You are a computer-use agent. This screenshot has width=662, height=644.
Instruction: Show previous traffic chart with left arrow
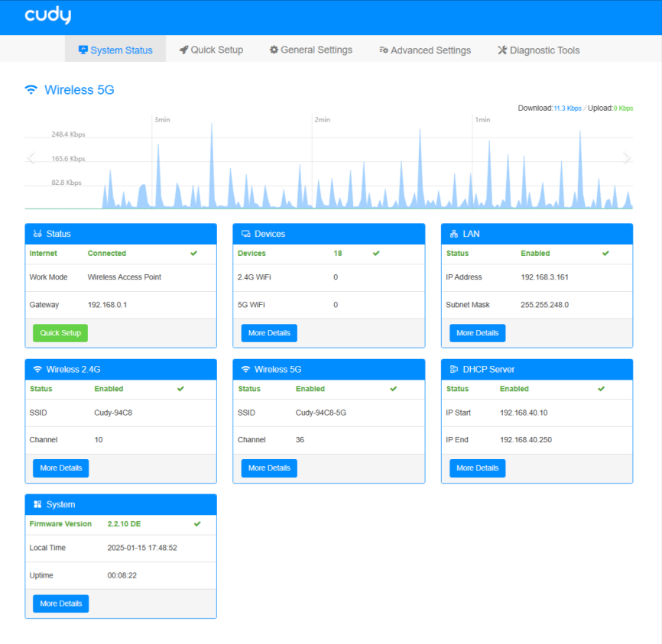tap(31, 158)
